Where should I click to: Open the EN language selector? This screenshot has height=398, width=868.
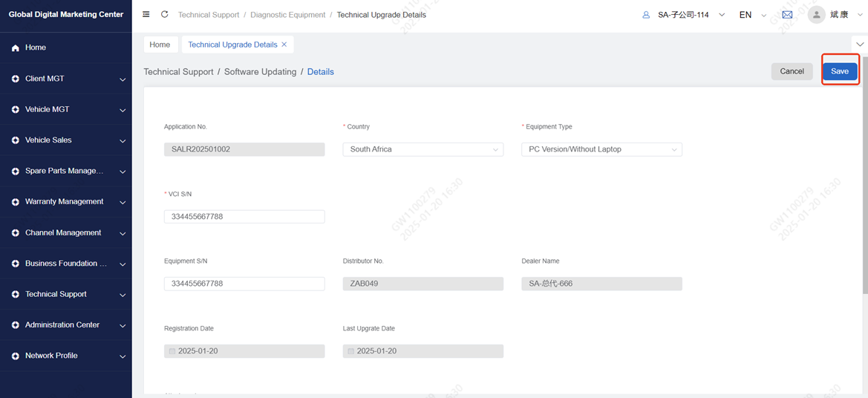click(751, 15)
